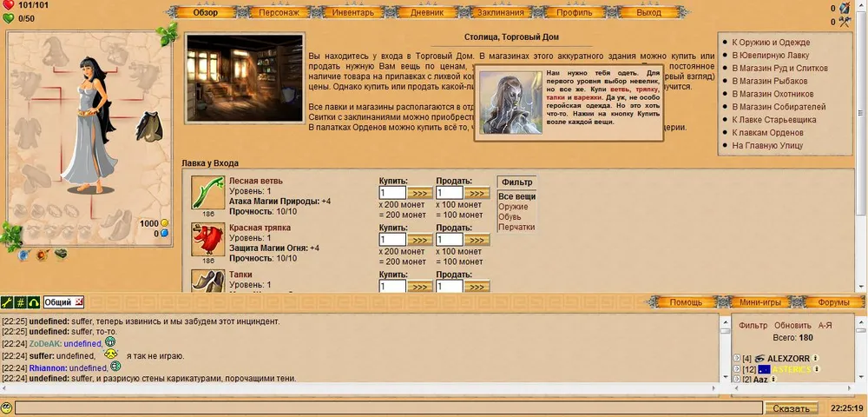This screenshot has width=868, height=417.
Task: Click the chat message input field
Action: tap(388, 407)
